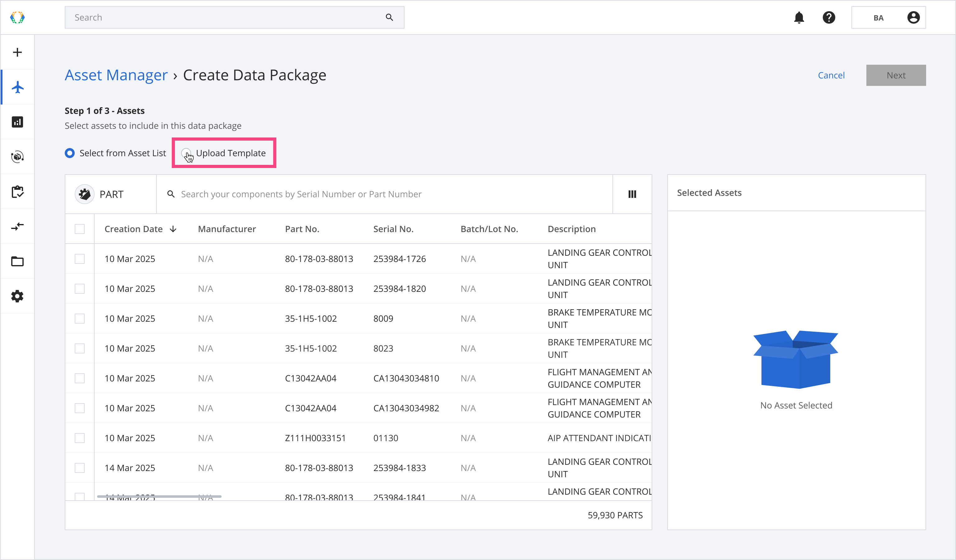The height and width of the screenshot is (560, 956).
Task: Tick checkbox for serial 8009 row
Action: tap(80, 319)
